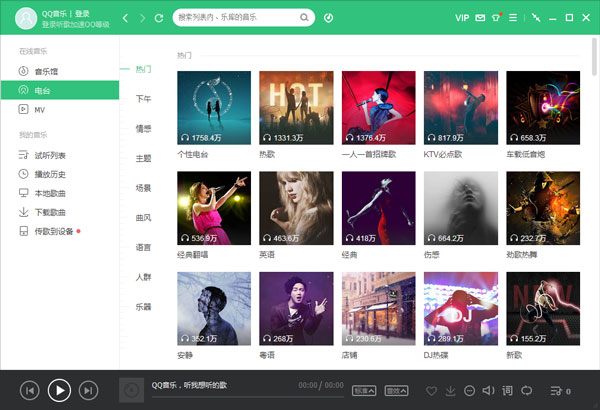Open 下载歌曲 downloaded songs
The width and height of the screenshot is (600, 410).
point(60,212)
